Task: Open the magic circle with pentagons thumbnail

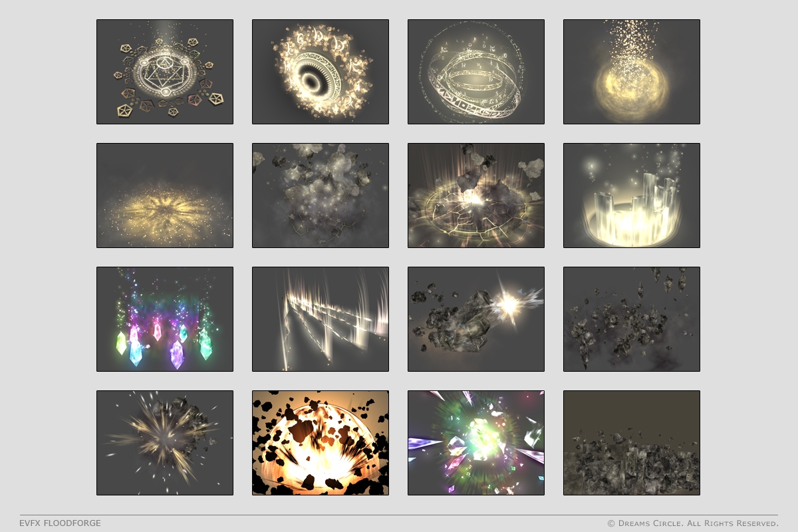Action: point(165,72)
